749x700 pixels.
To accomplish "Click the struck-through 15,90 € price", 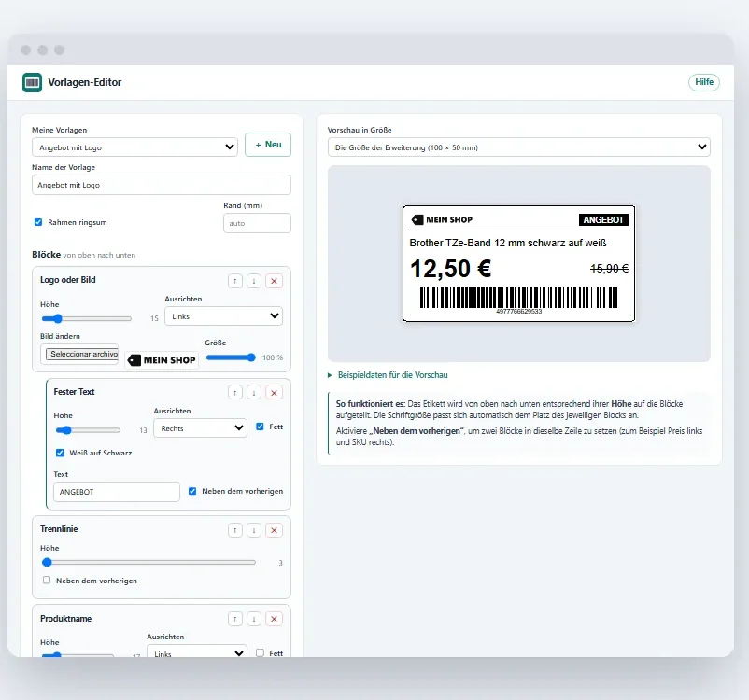I will point(609,269).
